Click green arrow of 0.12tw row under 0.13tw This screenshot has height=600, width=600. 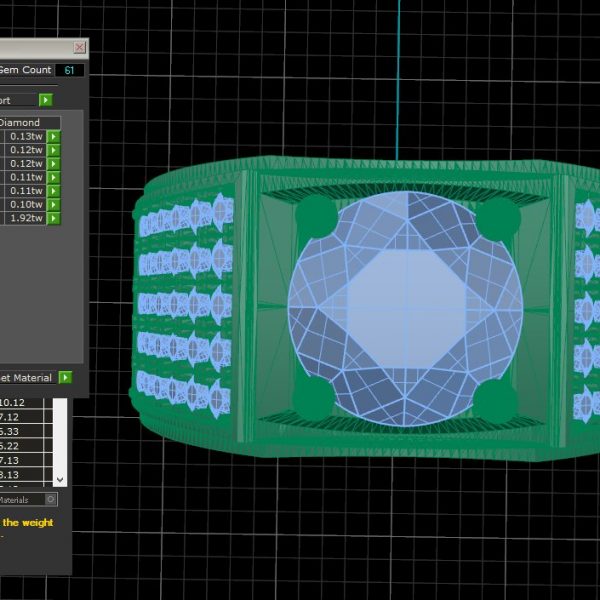pyautogui.click(x=54, y=150)
